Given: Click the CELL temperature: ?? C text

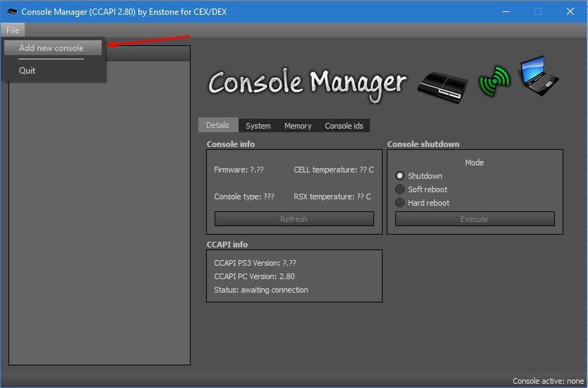Looking at the screenshot, I should tap(334, 170).
